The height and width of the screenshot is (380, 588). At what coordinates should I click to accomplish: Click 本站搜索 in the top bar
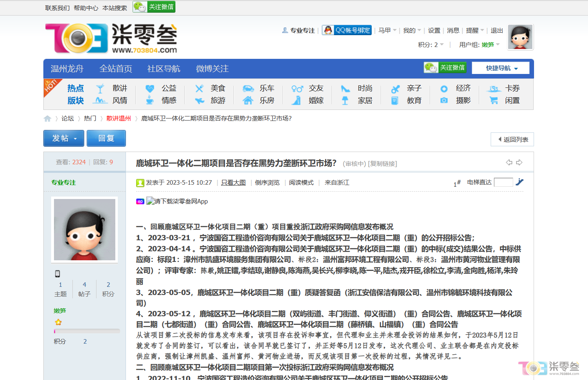(114, 8)
